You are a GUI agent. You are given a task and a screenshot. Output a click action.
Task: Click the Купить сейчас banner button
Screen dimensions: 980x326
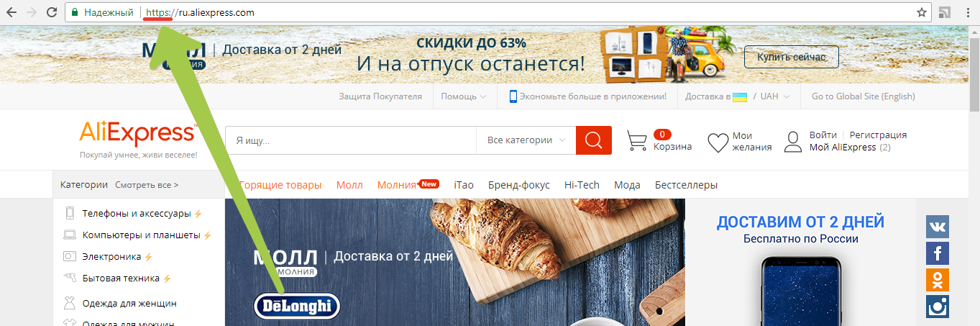(791, 56)
